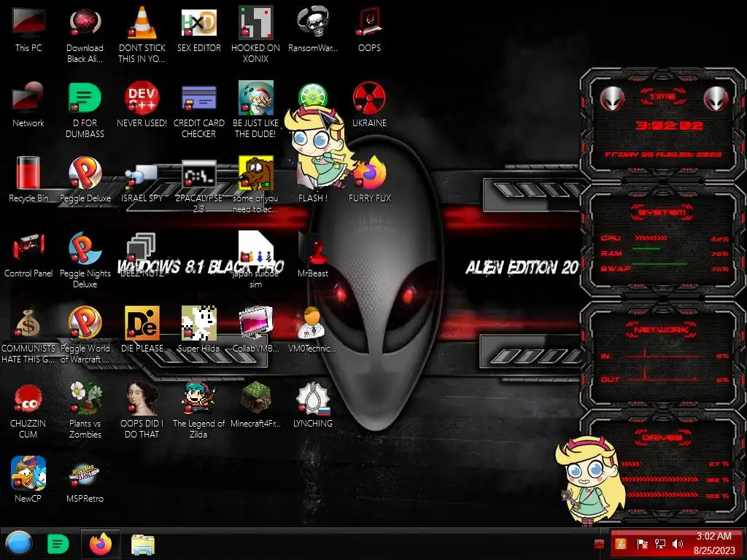This screenshot has height=560, width=747.
Task: Open File Explorer from the taskbar
Action: [x=142, y=545]
